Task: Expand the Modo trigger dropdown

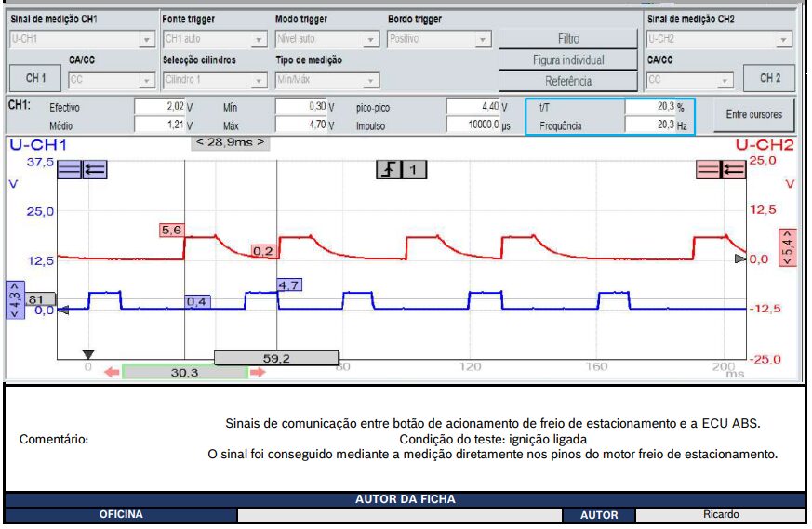Action: (327, 40)
